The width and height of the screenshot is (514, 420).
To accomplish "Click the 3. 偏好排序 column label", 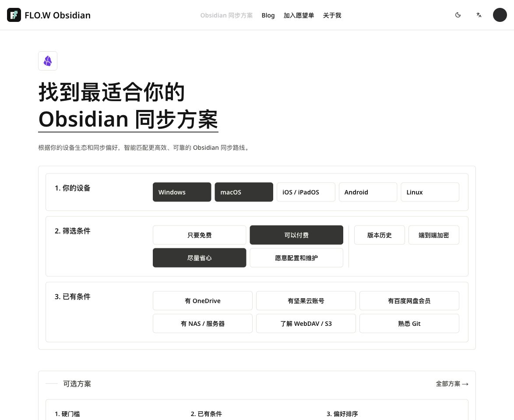I will [342, 414].
